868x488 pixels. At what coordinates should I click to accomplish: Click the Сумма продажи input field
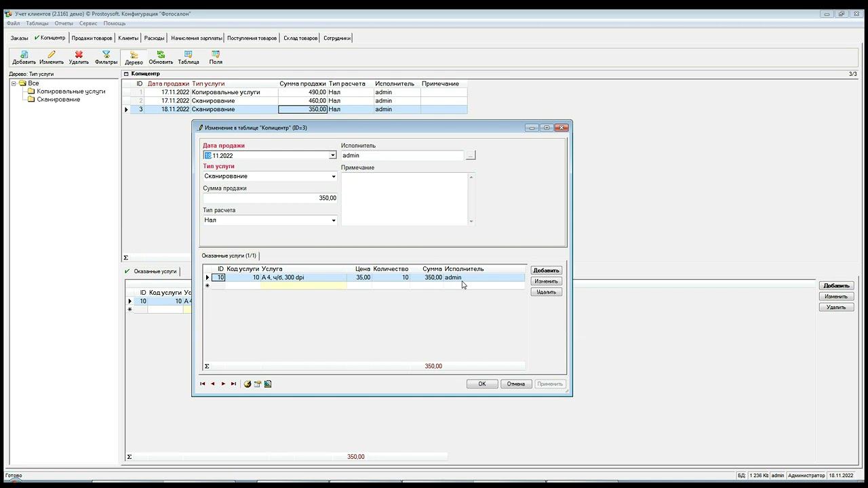point(270,198)
